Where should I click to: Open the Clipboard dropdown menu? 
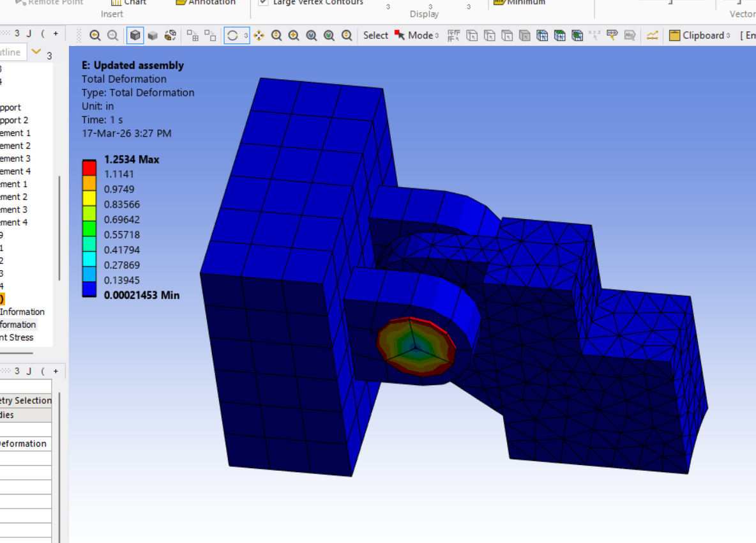coord(699,36)
